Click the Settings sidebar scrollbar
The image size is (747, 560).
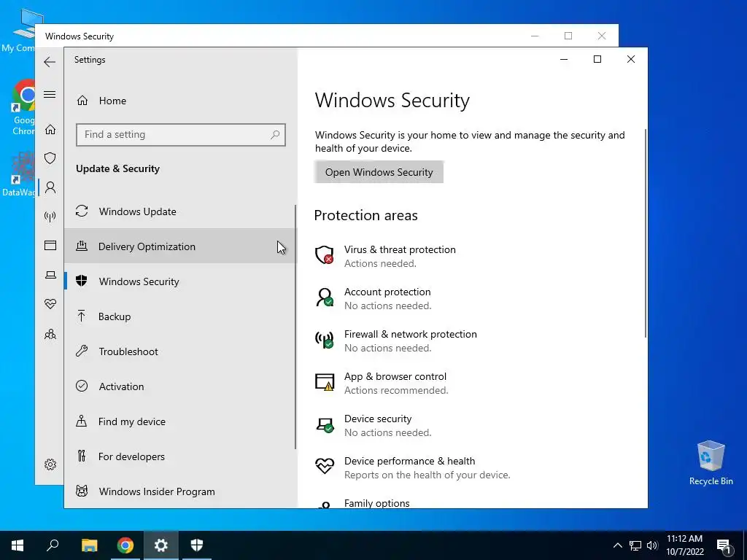point(295,327)
